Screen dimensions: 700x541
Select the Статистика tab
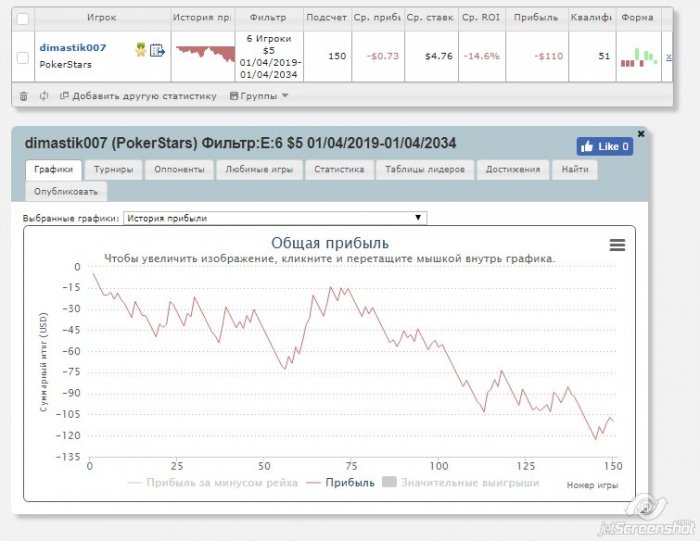click(339, 170)
